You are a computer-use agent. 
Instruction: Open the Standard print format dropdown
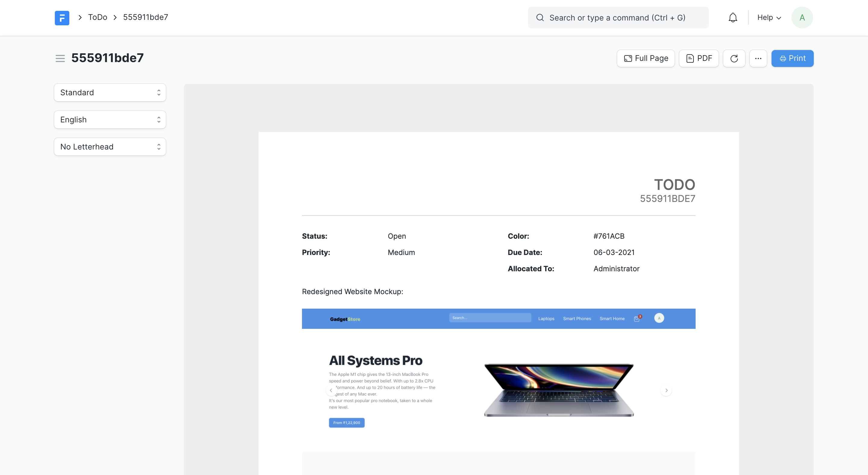coord(110,93)
